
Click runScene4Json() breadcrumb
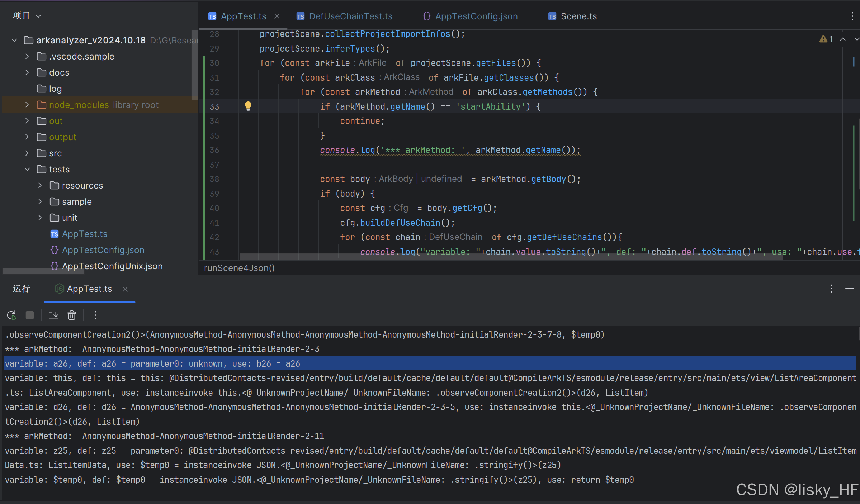coord(239,268)
